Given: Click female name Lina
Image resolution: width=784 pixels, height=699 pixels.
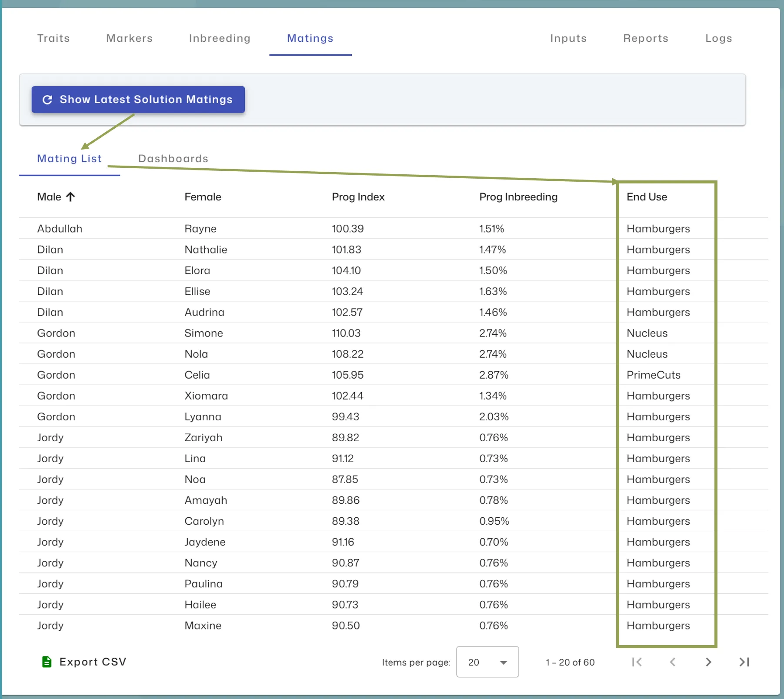Looking at the screenshot, I should 195,458.
